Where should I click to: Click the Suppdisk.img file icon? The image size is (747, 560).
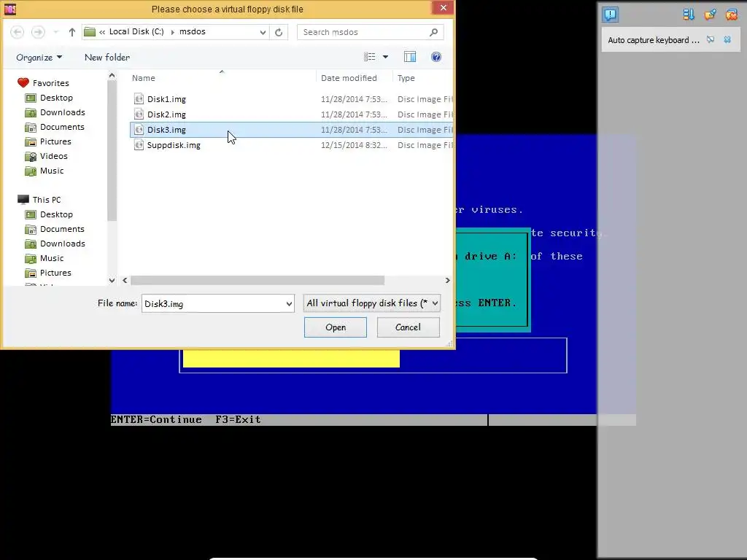pos(139,145)
